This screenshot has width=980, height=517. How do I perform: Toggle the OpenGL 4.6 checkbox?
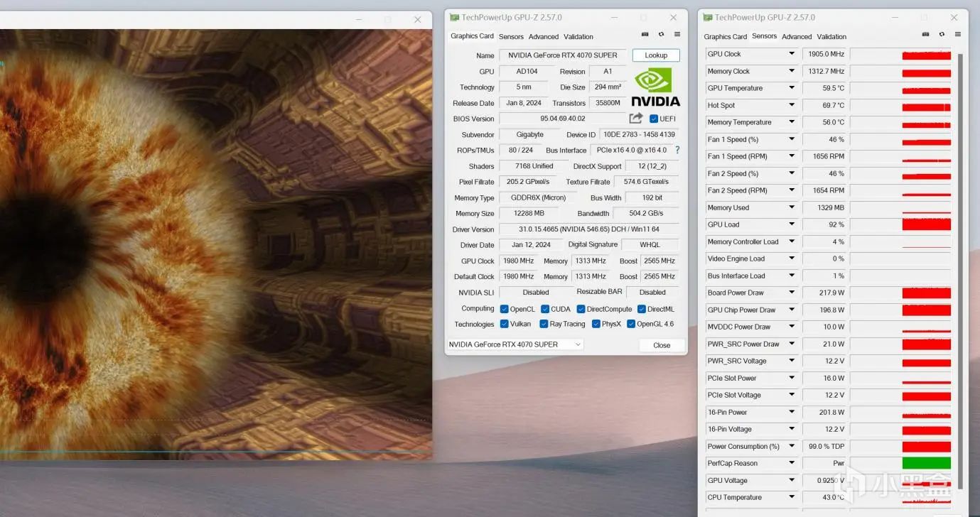(x=631, y=324)
